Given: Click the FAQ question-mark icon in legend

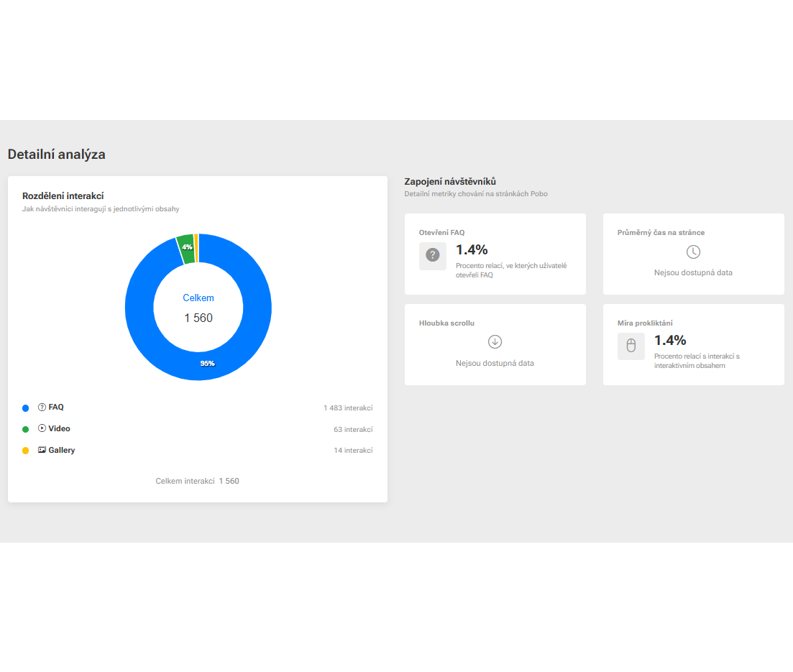Looking at the screenshot, I should [42, 407].
